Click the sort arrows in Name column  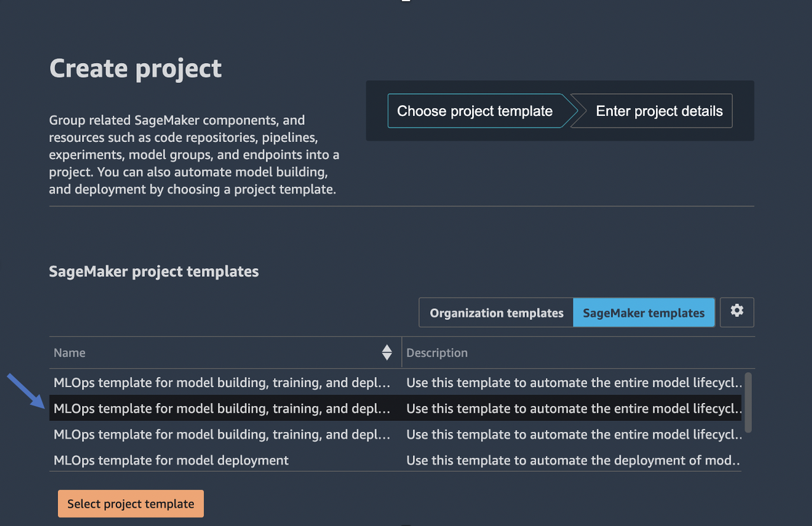[387, 352]
